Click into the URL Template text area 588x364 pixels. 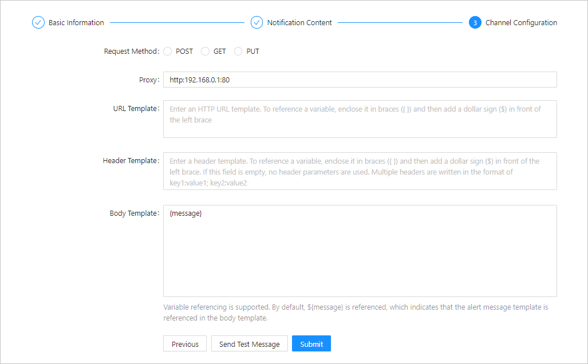click(360, 119)
